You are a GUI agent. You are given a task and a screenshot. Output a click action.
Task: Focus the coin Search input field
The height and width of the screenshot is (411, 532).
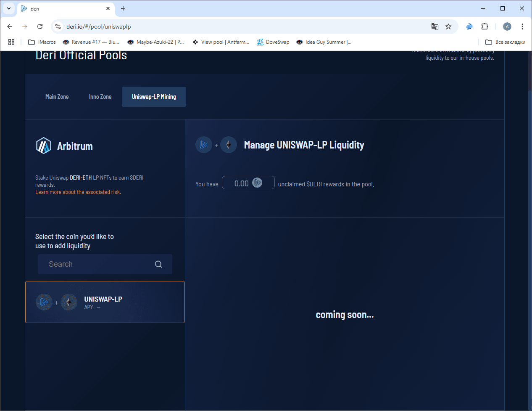(x=105, y=264)
